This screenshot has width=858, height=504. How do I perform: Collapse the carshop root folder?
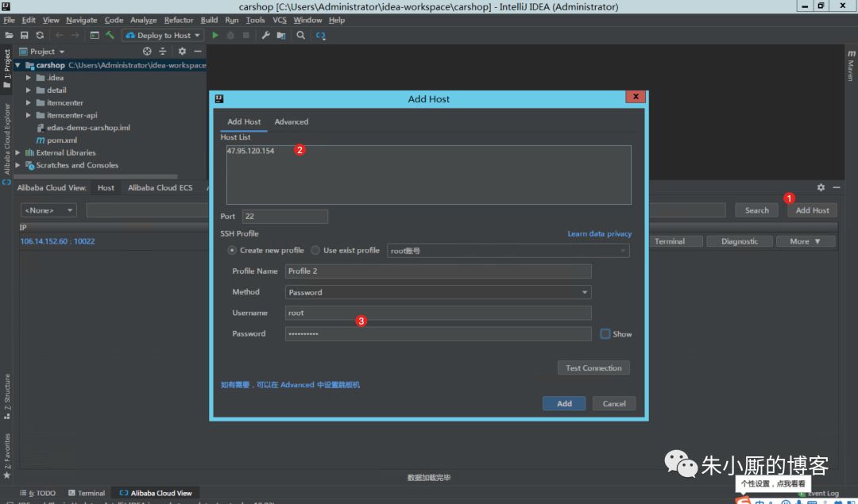pyautogui.click(x=17, y=65)
